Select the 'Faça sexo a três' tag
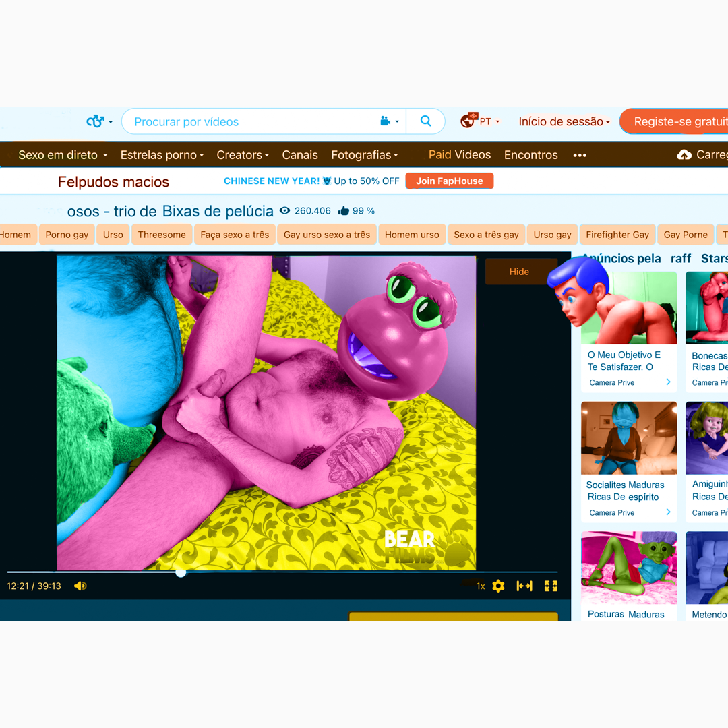Screen dimensions: 728x728 click(x=235, y=235)
